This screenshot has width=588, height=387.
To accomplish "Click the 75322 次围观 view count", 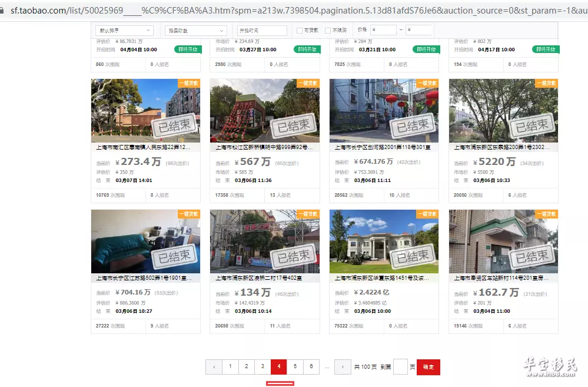I will [348, 326].
